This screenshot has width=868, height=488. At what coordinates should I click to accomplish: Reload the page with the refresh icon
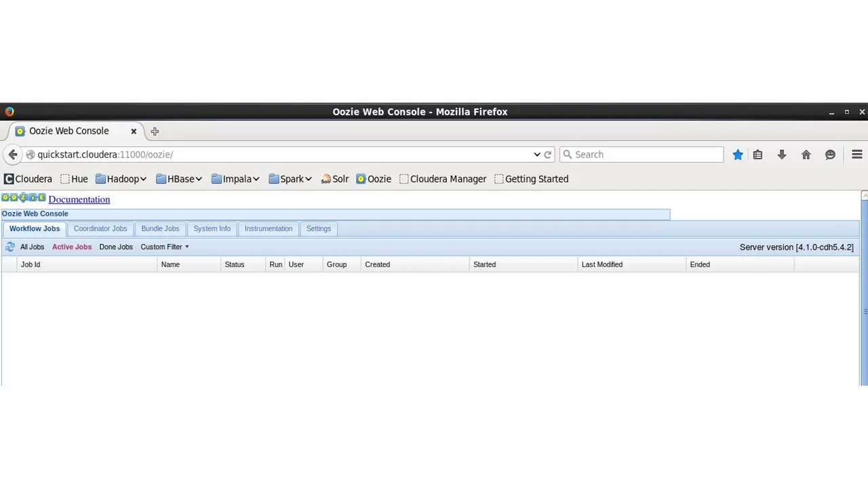549,155
